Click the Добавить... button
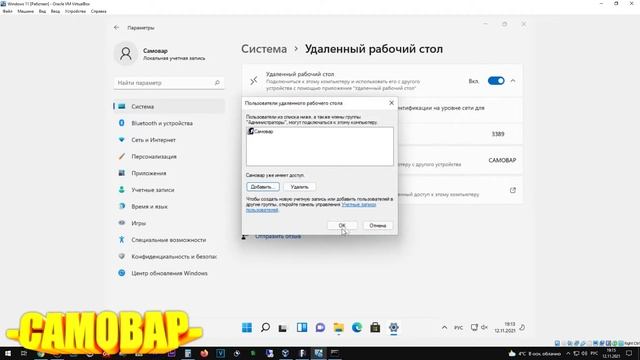 tap(263, 187)
